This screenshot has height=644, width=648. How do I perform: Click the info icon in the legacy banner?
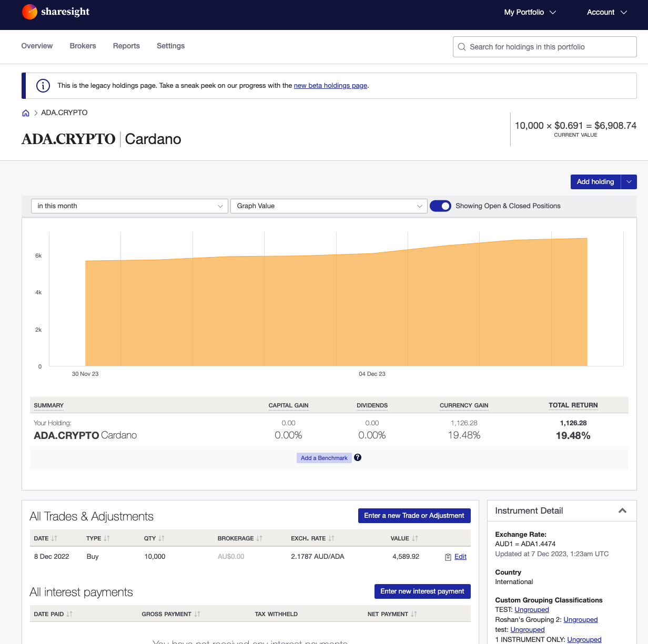(43, 86)
